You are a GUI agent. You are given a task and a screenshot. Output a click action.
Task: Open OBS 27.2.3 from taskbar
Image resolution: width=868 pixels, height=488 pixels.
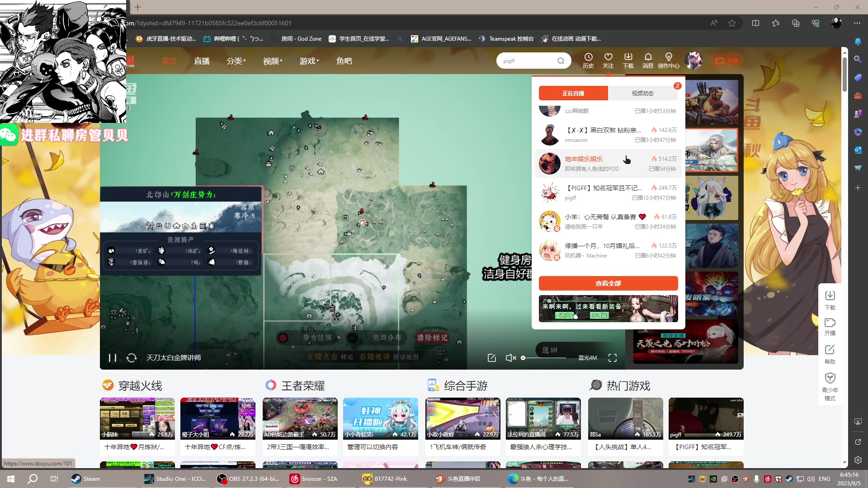[x=249, y=479]
